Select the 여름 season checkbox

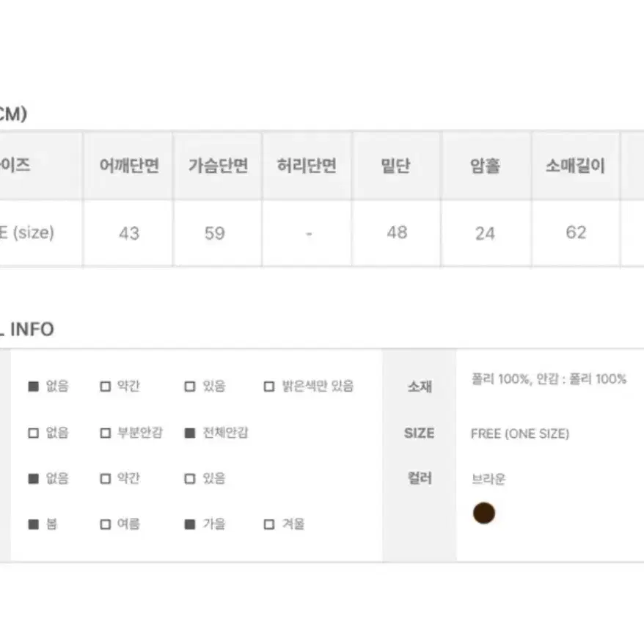[x=106, y=524]
